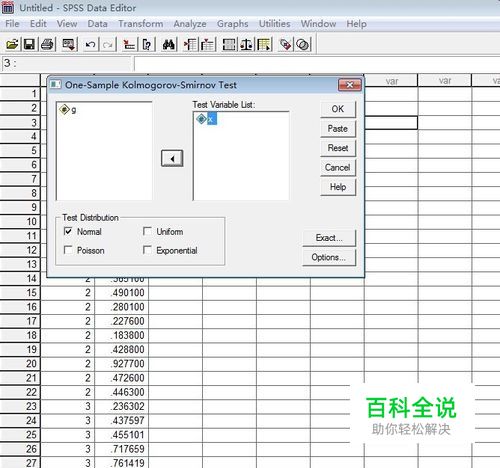Viewport: 500px width, 468px height.
Task: Enable the Exponential test distribution
Action: pyautogui.click(x=147, y=250)
